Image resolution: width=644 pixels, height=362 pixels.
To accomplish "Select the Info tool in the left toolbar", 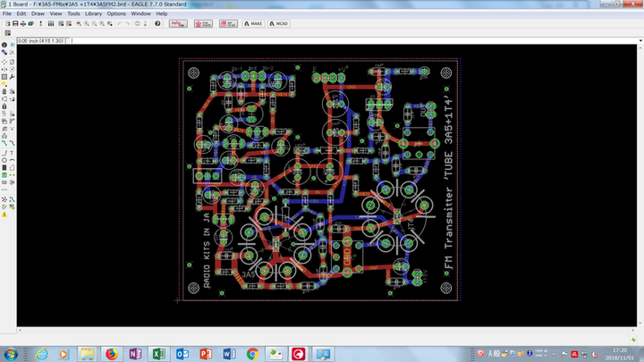I will pos(4,45).
